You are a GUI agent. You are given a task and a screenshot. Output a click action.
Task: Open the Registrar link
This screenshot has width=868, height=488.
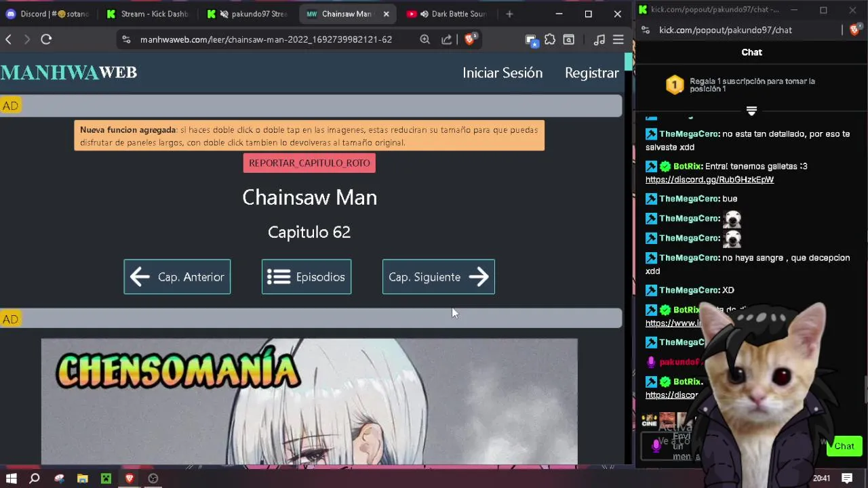[591, 73]
